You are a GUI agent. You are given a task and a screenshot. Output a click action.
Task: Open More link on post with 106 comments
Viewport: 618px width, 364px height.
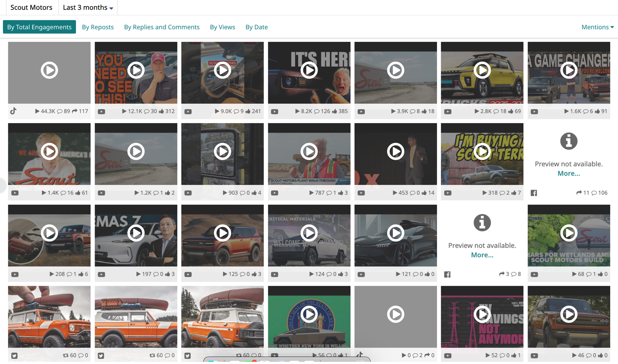[x=569, y=173]
